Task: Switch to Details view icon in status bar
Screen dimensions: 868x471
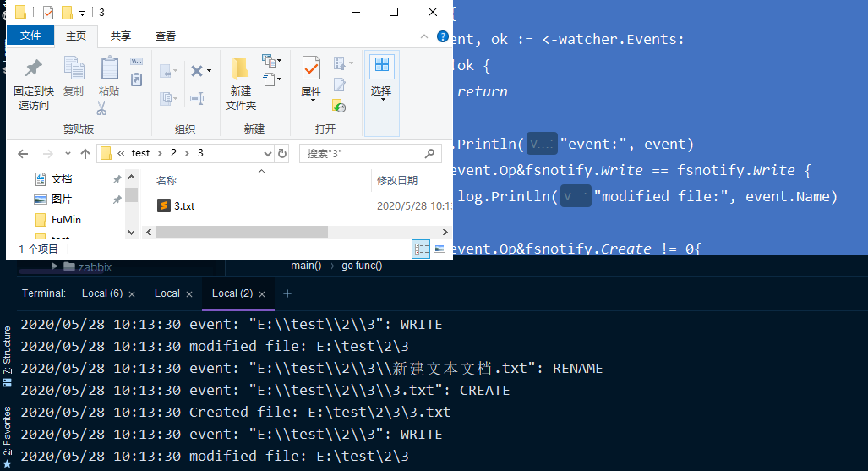Action: tap(421, 249)
